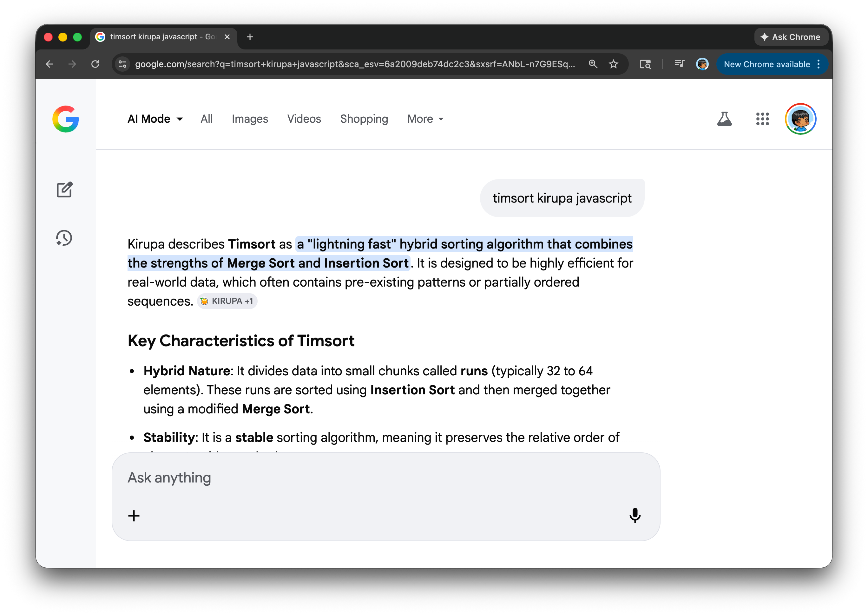
Task: Open the media controls toolbar icon
Action: pyautogui.click(x=679, y=64)
